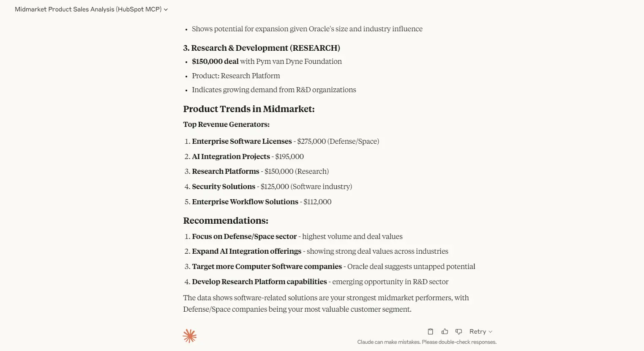Click the thumbs up feedback icon
The image size is (644, 351).
(x=445, y=331)
